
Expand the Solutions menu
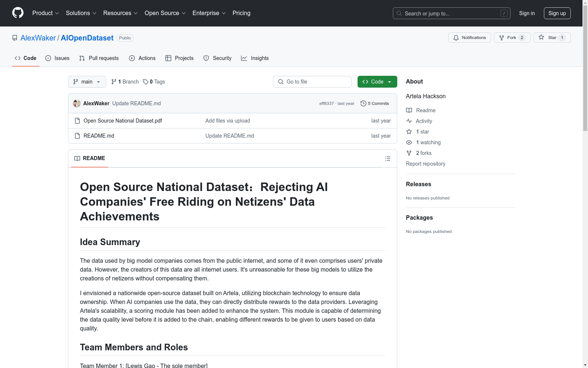pos(81,13)
